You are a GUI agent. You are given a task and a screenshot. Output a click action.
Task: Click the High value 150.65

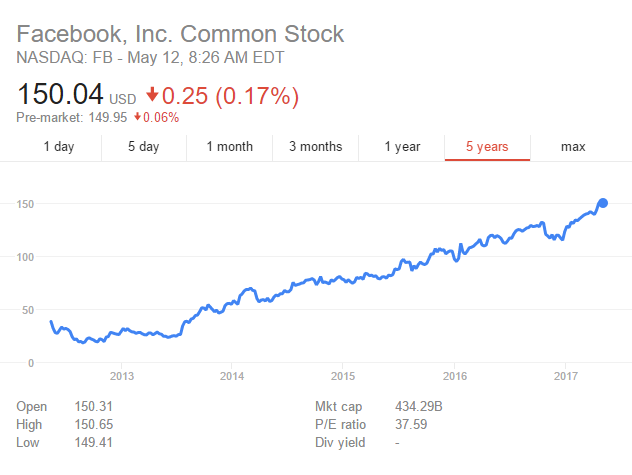click(x=92, y=425)
